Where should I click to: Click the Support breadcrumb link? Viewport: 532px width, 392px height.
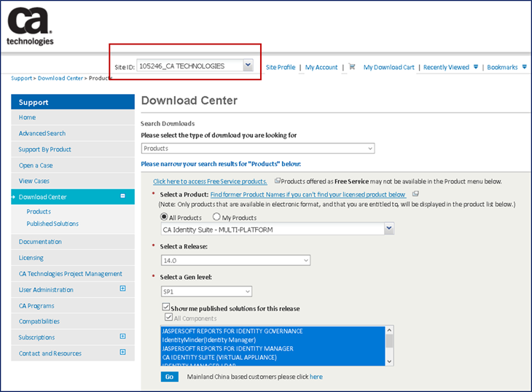[x=21, y=78]
